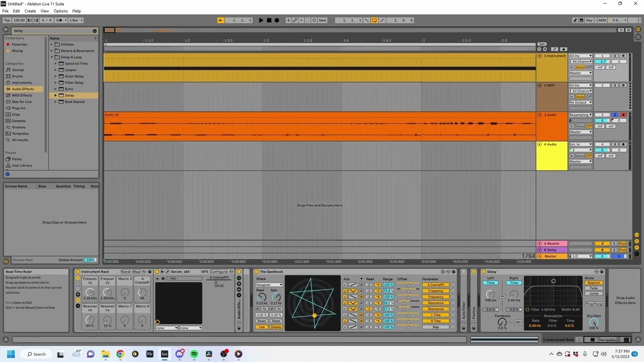The width and height of the screenshot is (644, 362).
Task: Jump to the next locator arrow
Action: pyautogui.click(x=544, y=49)
